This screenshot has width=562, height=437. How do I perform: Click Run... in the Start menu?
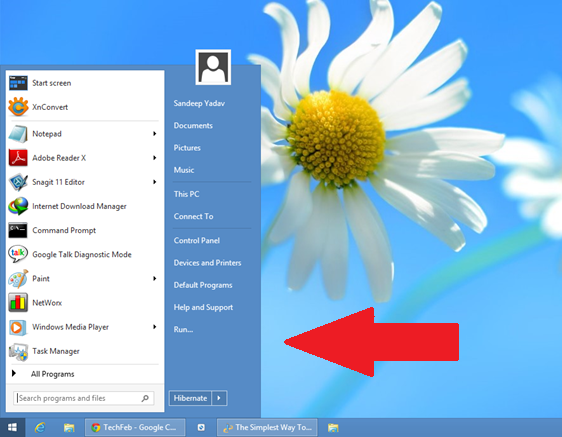coord(184,329)
